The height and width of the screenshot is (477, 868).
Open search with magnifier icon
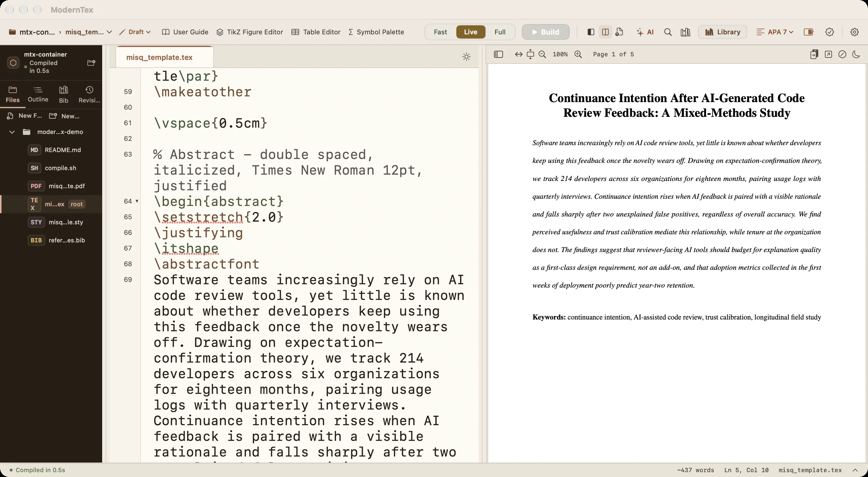click(668, 32)
